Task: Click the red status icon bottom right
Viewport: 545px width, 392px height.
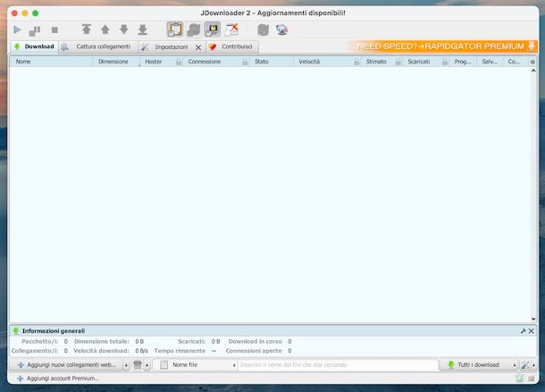Action: 532,379
